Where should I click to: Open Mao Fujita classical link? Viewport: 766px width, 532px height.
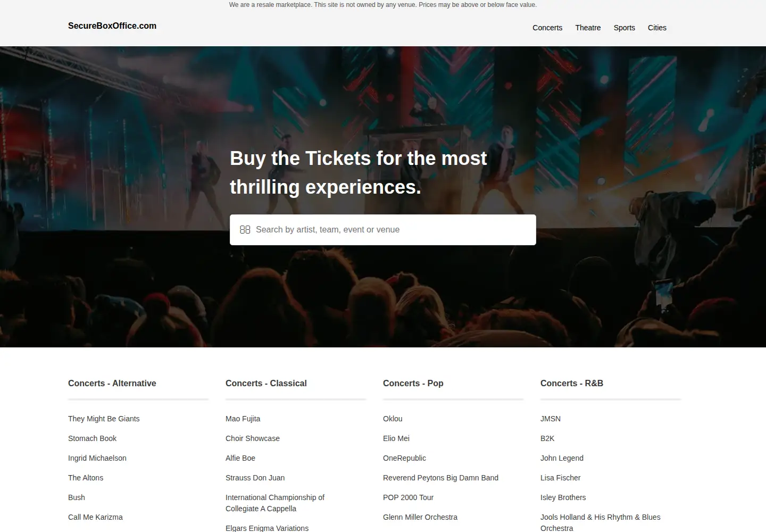[x=243, y=419]
